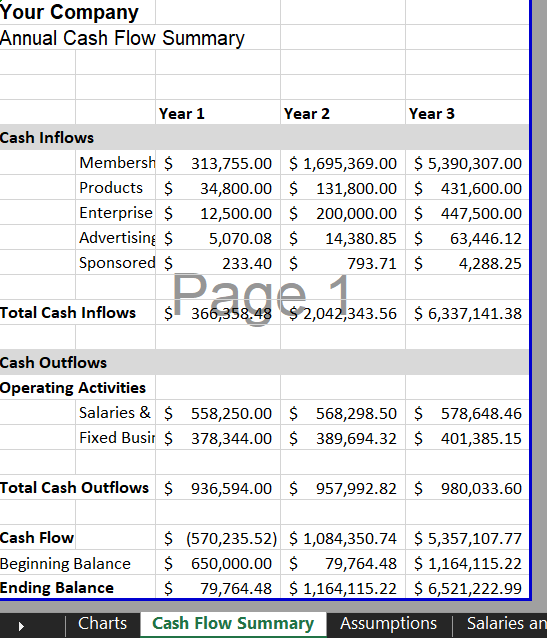Select the Enterprise row label cell
Screen dimensions: 547x638
116,212
